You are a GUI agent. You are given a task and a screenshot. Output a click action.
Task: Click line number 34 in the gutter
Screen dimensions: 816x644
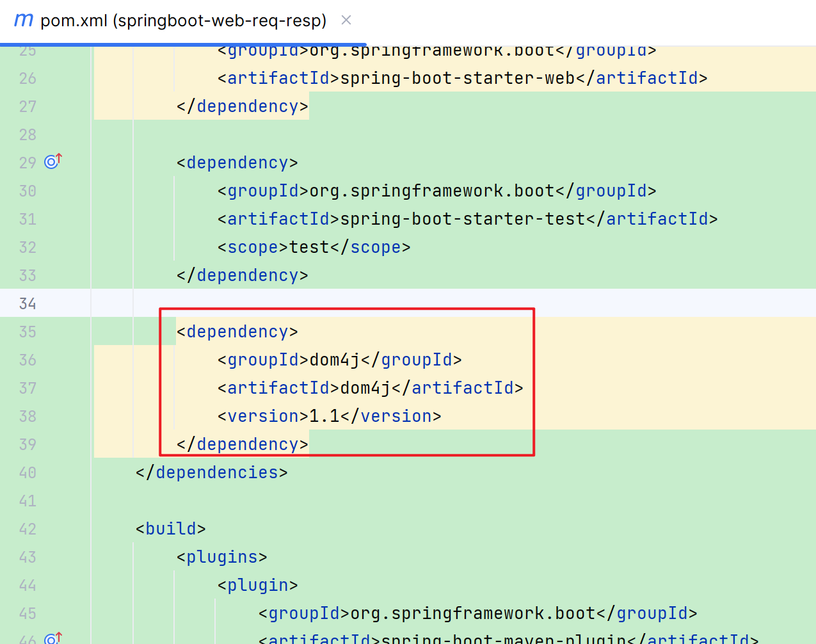click(x=27, y=303)
